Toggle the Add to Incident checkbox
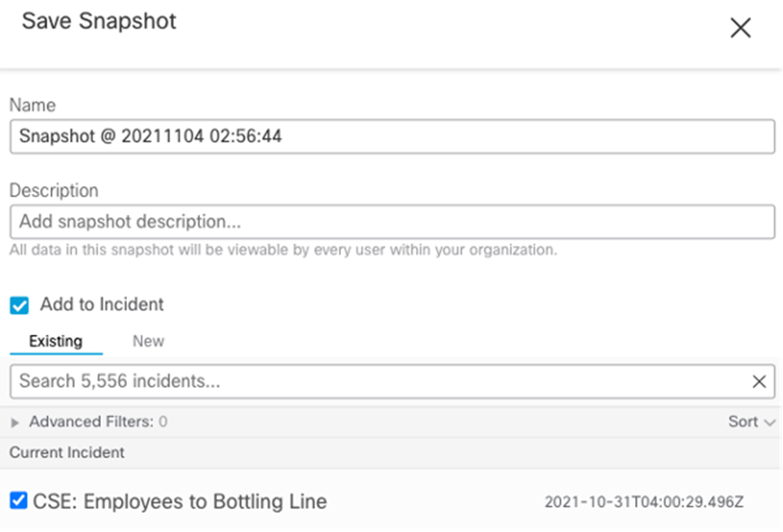Screen dimensions: 783x532 pyautogui.click(x=19, y=305)
